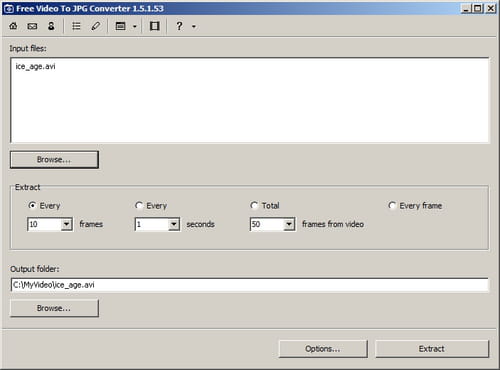Click the pencil edit icon
500x370 pixels.
[x=96, y=26]
